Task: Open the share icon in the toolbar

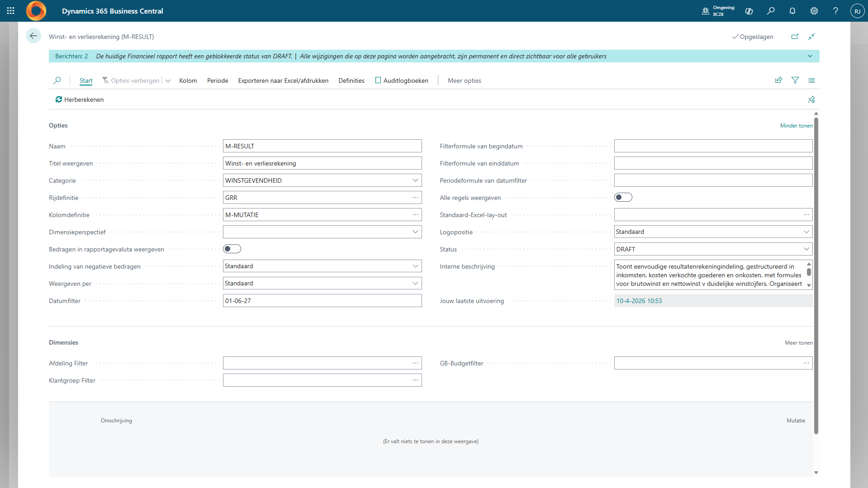Action: click(778, 81)
